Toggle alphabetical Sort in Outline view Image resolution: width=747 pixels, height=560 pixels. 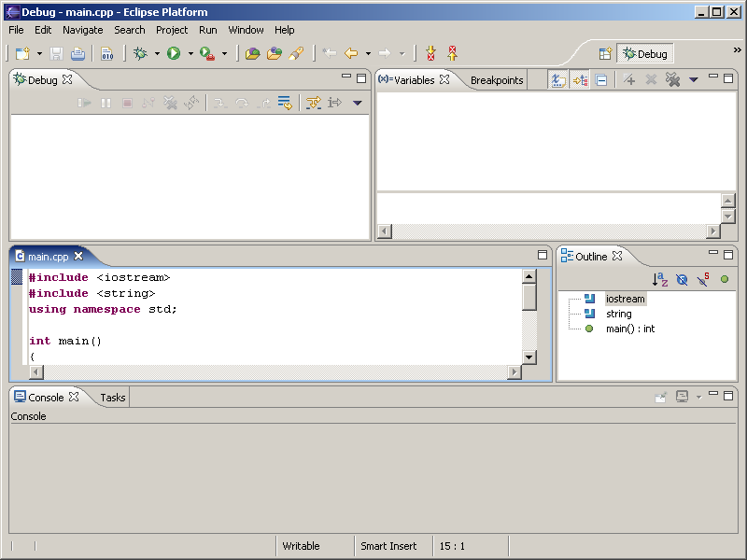(x=660, y=279)
